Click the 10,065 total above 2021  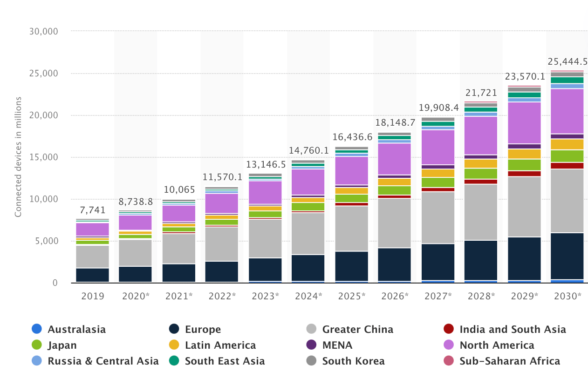pos(179,190)
